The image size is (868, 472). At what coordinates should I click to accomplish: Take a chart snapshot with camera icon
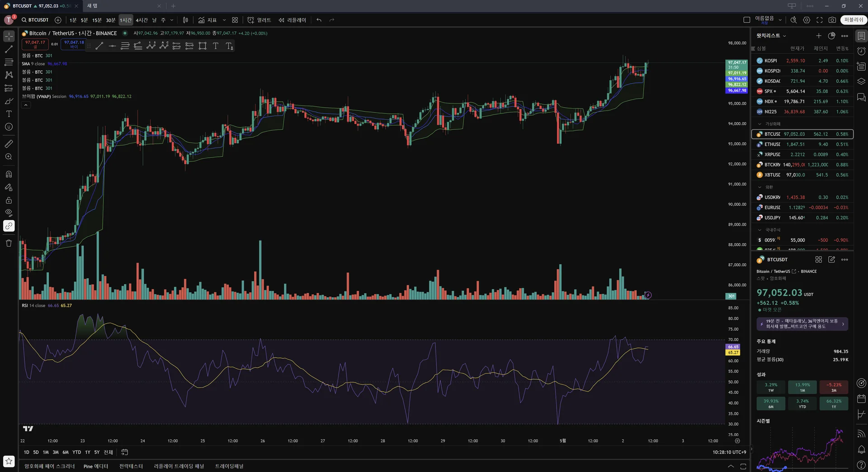coord(832,20)
